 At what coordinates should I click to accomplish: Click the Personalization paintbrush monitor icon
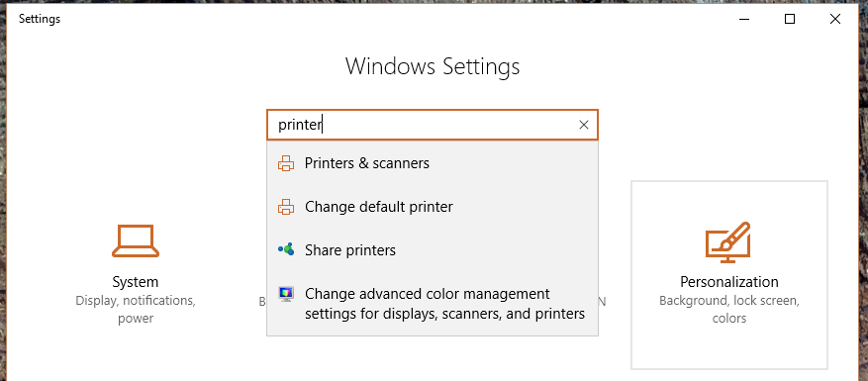pyautogui.click(x=728, y=242)
